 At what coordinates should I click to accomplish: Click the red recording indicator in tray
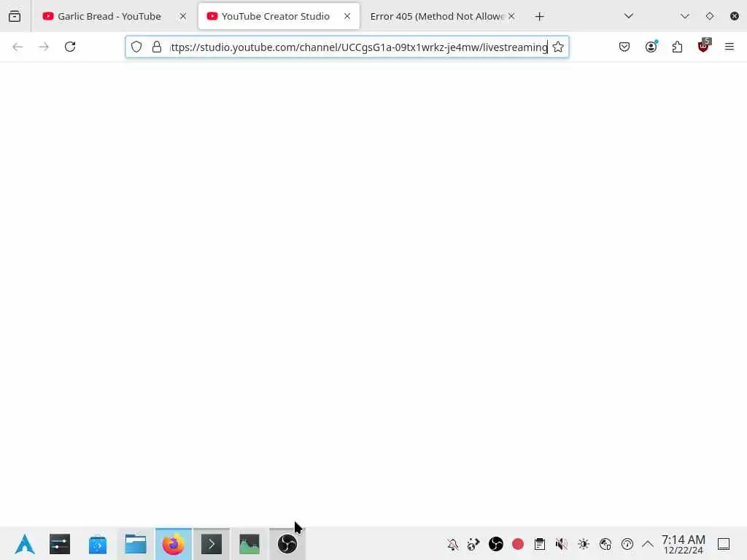(518, 544)
